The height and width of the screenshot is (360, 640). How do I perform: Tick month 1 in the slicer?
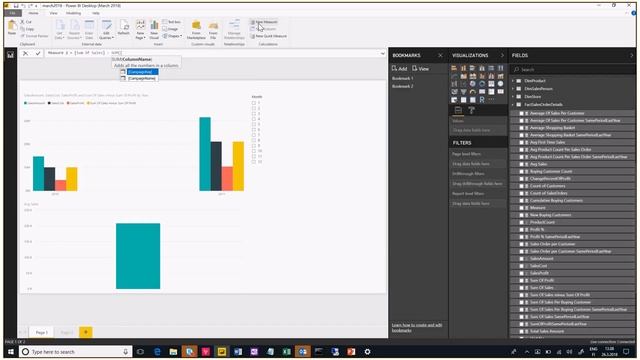tap(254, 103)
